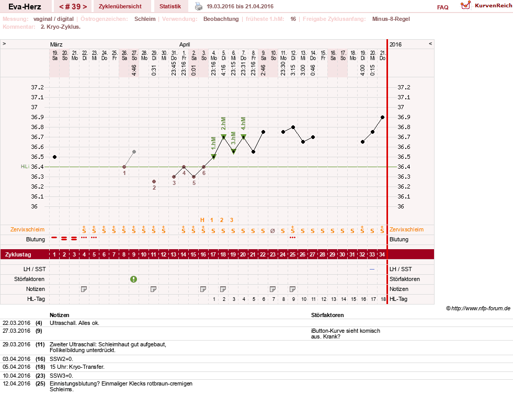Click the note "15 Uhr: Kryo-Transfer."
Viewport: 513px width, 420px height.
pos(77,367)
